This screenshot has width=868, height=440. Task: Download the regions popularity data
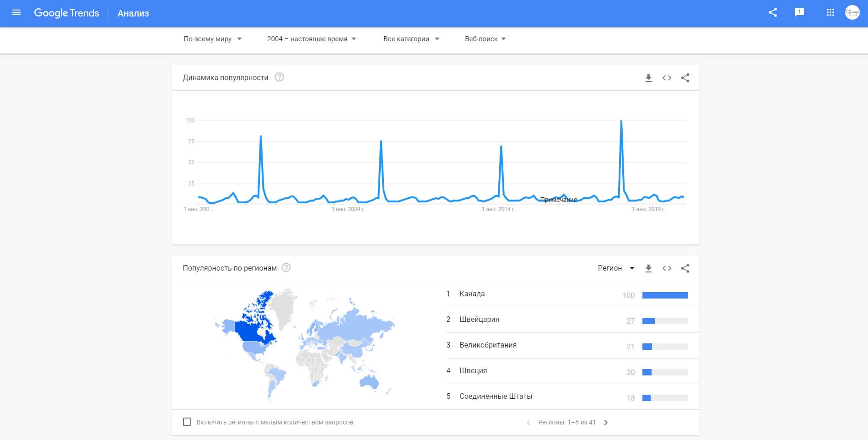point(648,268)
